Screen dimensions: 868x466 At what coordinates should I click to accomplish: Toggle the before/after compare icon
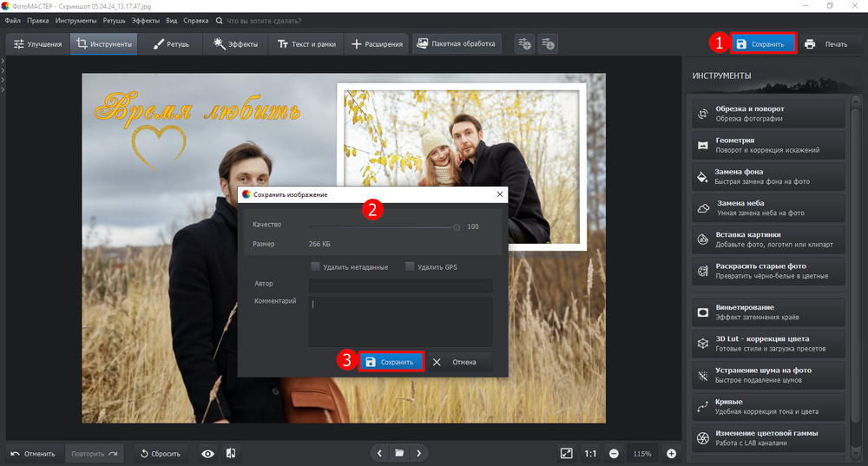(231, 453)
